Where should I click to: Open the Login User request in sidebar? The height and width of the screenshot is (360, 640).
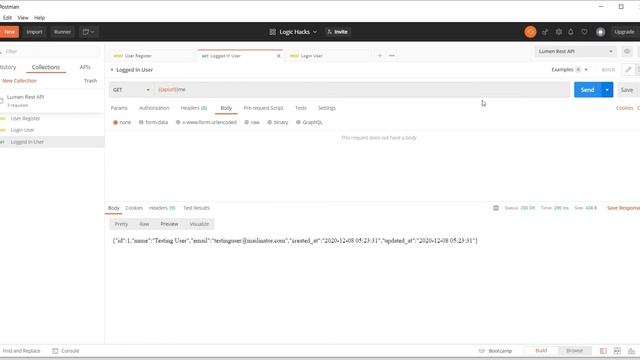22,130
